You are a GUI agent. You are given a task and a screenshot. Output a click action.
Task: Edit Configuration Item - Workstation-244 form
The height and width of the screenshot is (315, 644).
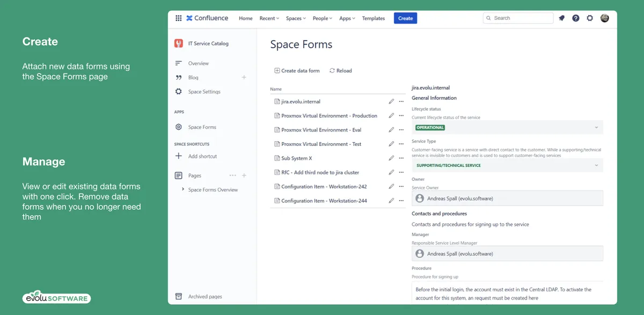coord(391,201)
